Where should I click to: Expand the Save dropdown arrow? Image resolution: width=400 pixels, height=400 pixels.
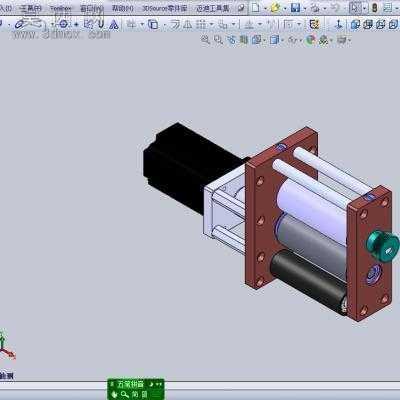pos(305,9)
